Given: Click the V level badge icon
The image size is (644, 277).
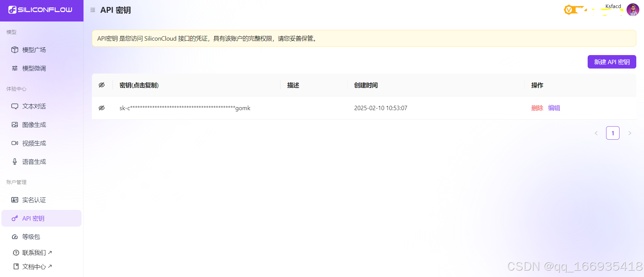Looking at the screenshot, I should pyautogui.click(x=569, y=10).
